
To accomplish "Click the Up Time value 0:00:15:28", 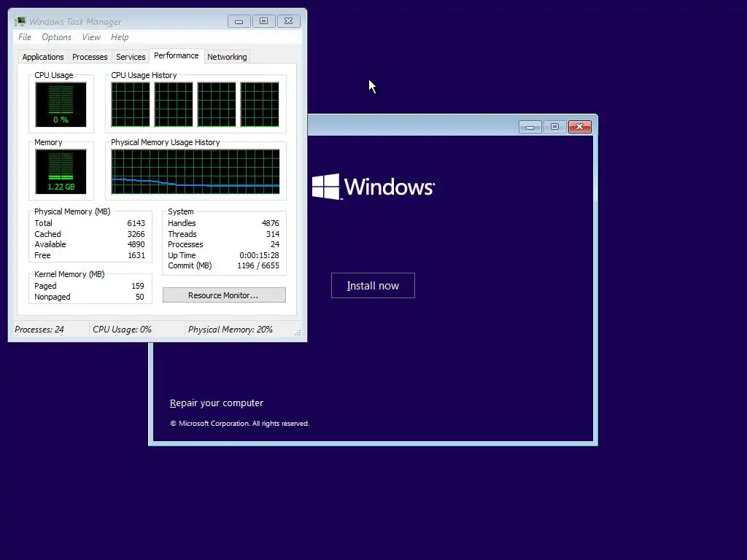I will 259,256.
